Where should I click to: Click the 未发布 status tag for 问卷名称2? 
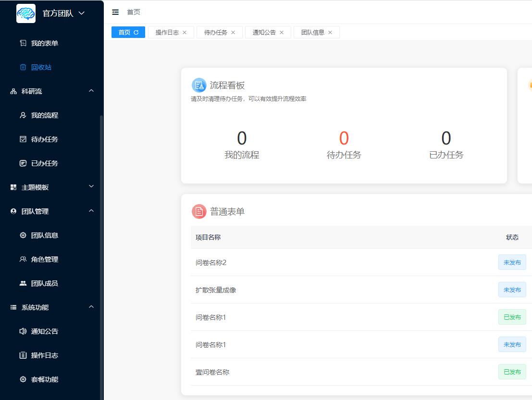[x=512, y=262]
